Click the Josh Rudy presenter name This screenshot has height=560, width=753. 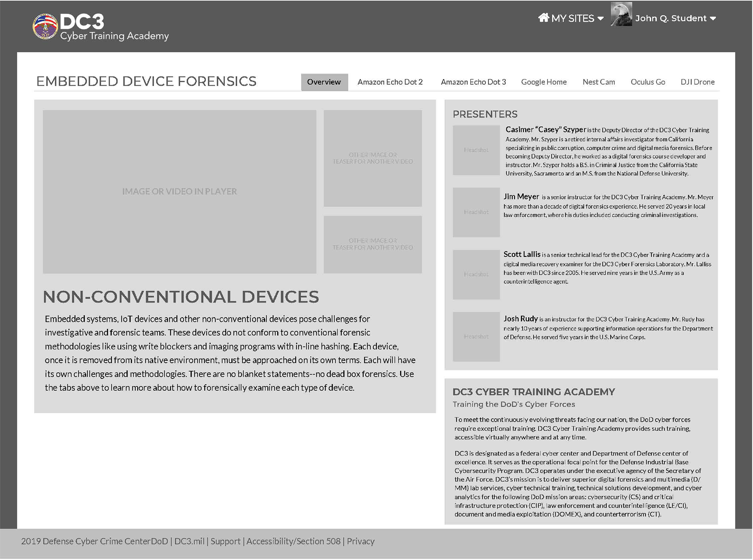[x=520, y=319]
